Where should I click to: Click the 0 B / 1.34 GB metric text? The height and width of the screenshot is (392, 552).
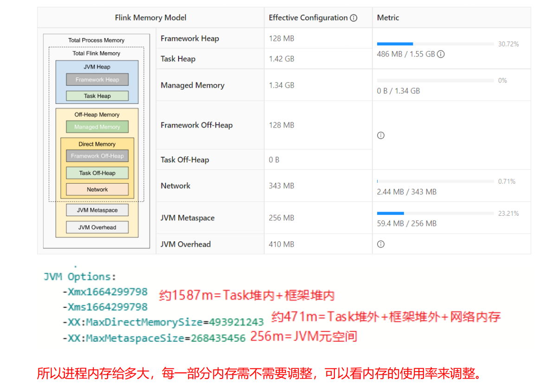pos(398,91)
